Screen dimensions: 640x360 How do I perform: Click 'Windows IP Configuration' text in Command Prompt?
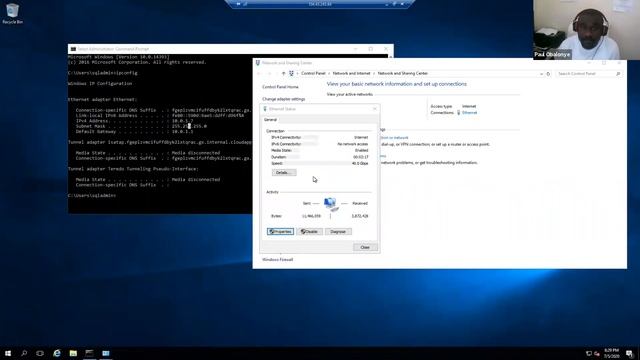100,84
